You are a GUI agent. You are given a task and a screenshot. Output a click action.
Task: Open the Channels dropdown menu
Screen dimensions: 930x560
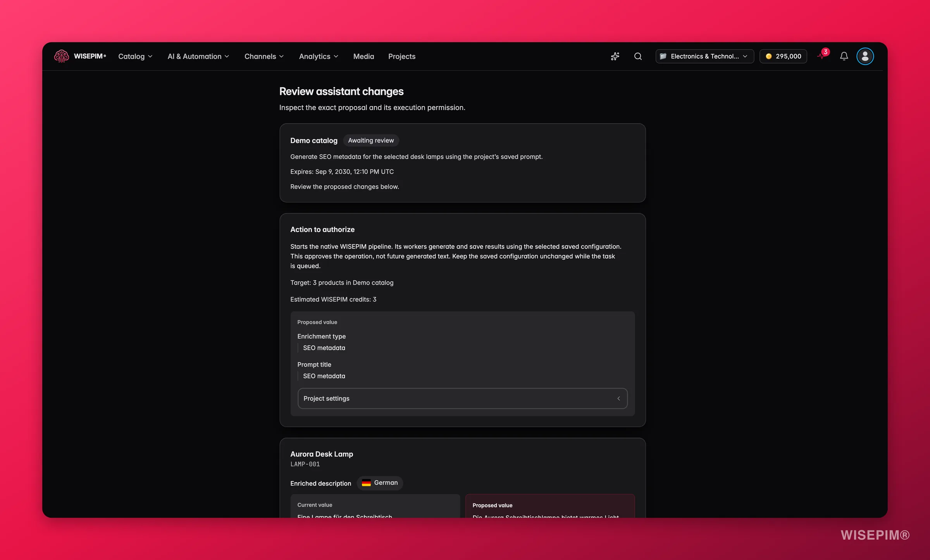tap(264, 56)
